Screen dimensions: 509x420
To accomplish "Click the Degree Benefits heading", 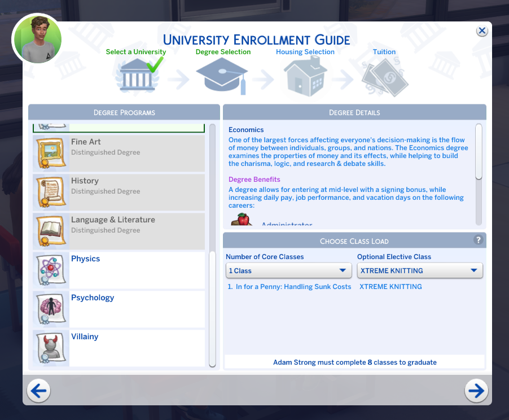I will tap(254, 180).
